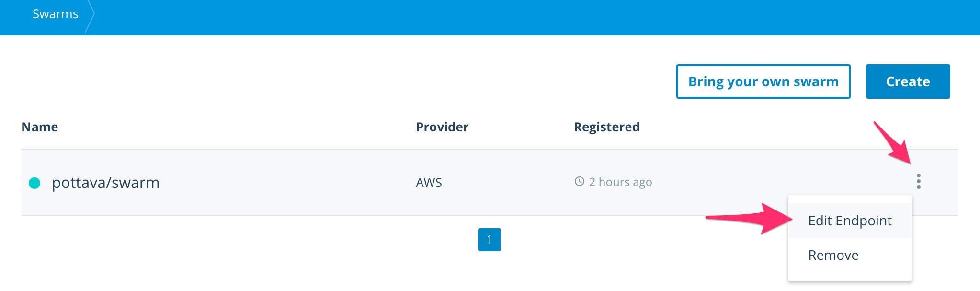Go to page 1 in pagination
Image resolution: width=980 pixels, height=291 pixels.
click(490, 240)
